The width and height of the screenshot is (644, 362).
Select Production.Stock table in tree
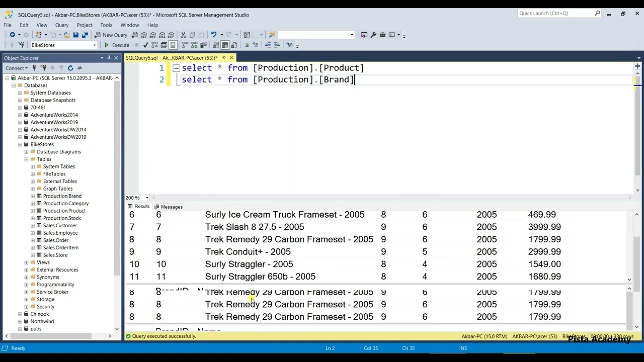62,218
